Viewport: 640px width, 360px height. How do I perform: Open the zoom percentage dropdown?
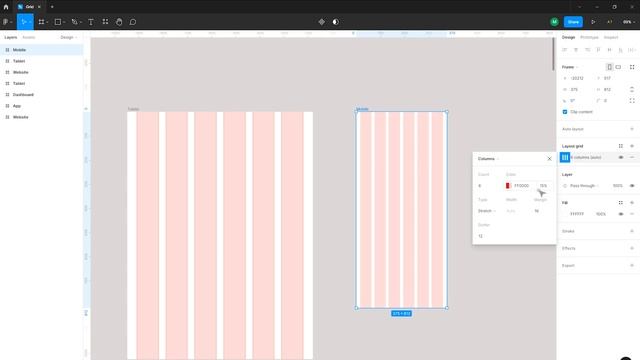click(x=629, y=22)
